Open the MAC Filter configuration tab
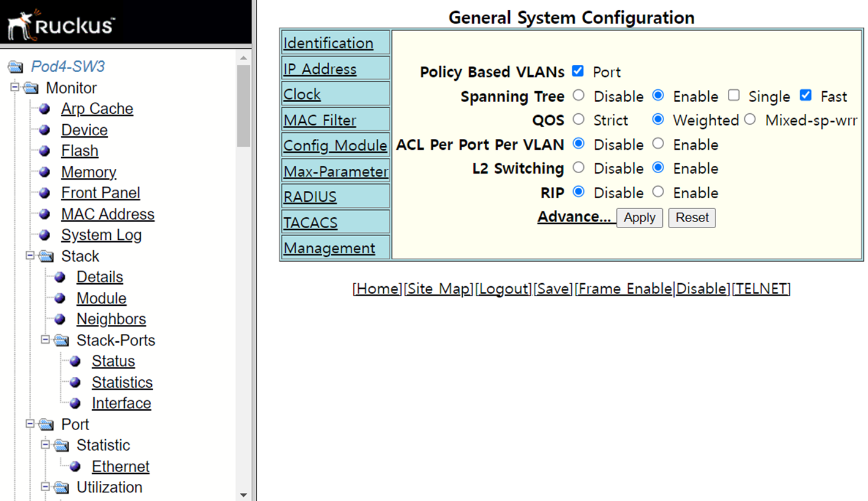This screenshot has width=868, height=501. (x=320, y=120)
